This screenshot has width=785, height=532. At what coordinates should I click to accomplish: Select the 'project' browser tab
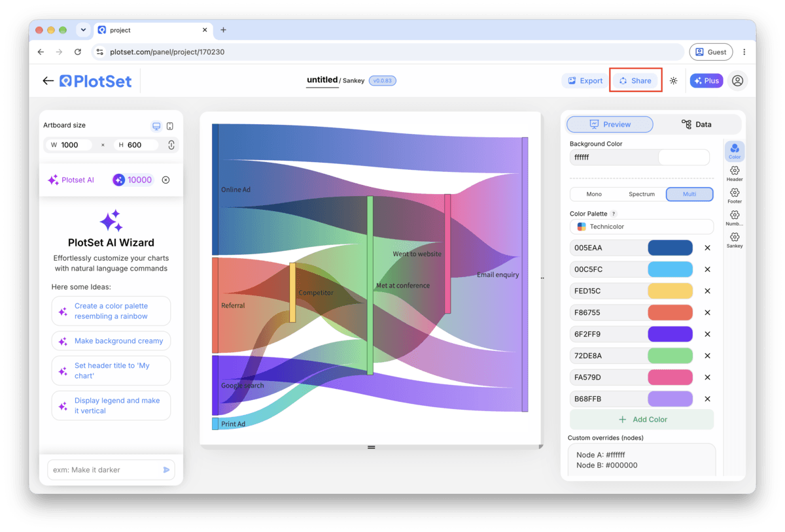(153, 30)
